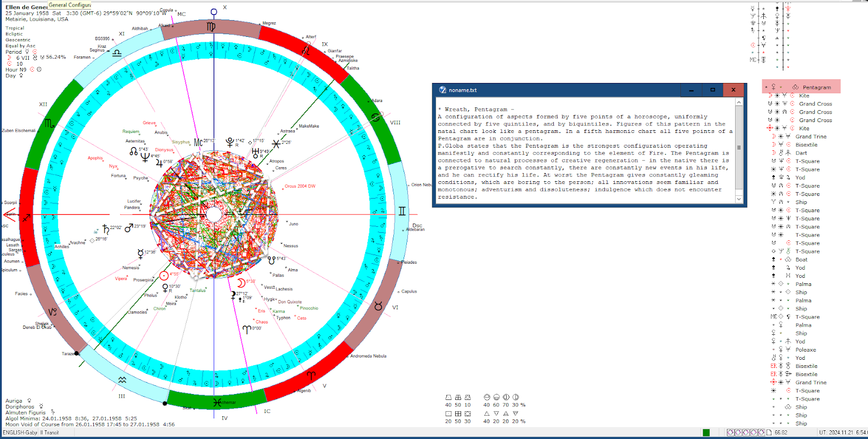Click the noname.txt scrollbar up arrow
This screenshot has width=868, height=439.
[x=739, y=102]
